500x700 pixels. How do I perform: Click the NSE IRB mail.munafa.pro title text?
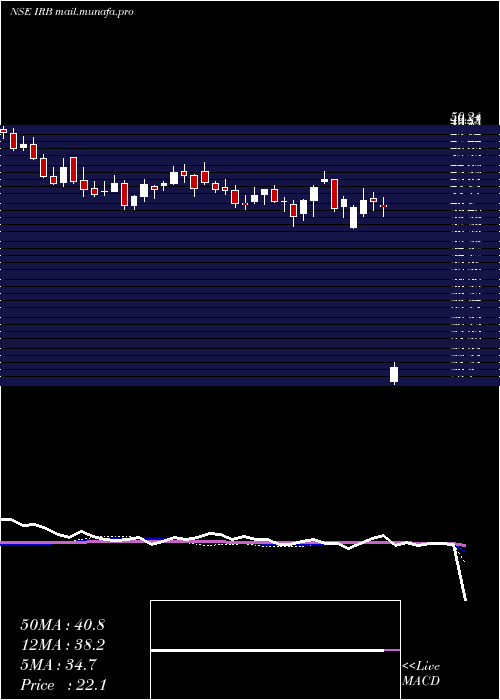coord(71,12)
